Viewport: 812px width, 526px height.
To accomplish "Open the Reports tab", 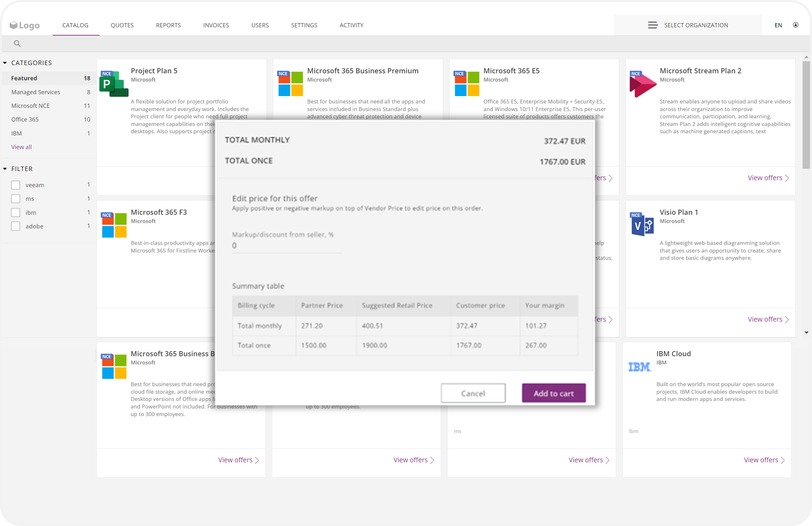I will tap(168, 25).
